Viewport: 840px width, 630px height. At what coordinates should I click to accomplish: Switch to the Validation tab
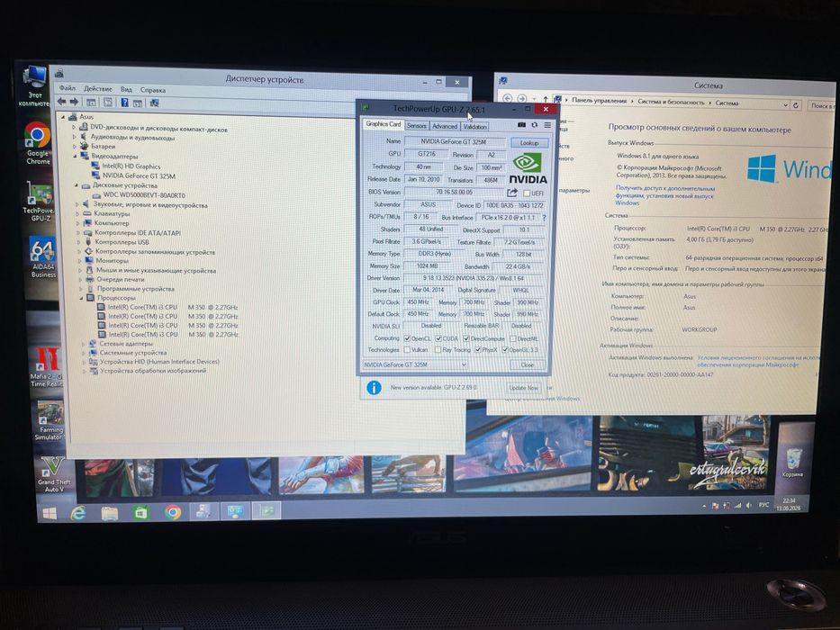(x=474, y=126)
